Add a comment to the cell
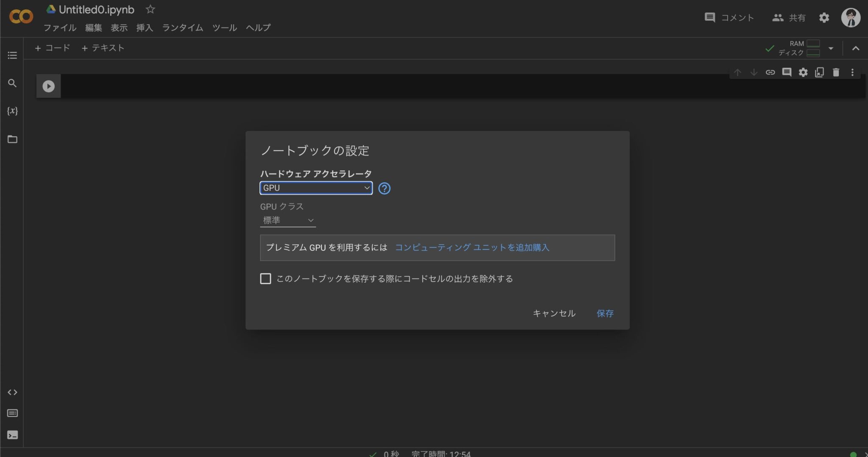 coord(787,72)
